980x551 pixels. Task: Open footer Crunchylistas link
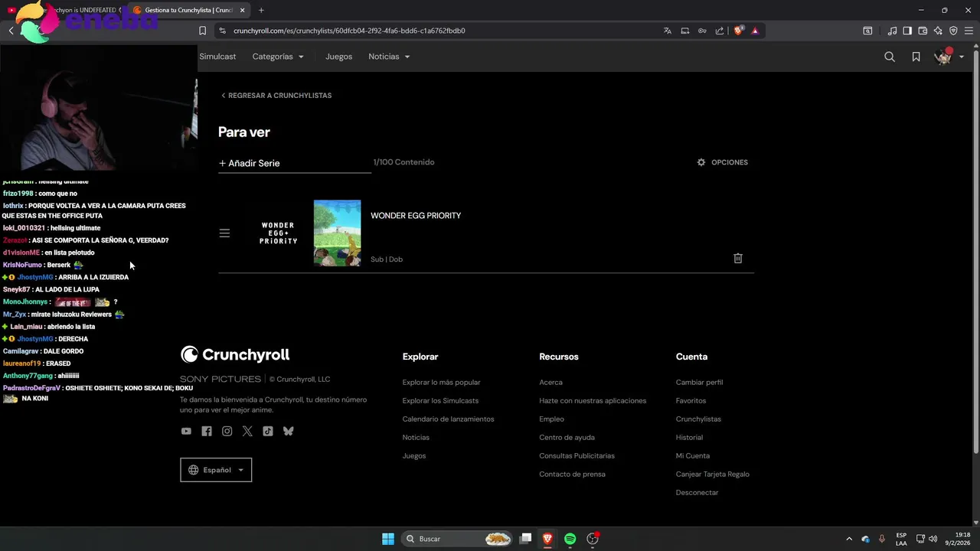[x=698, y=419]
